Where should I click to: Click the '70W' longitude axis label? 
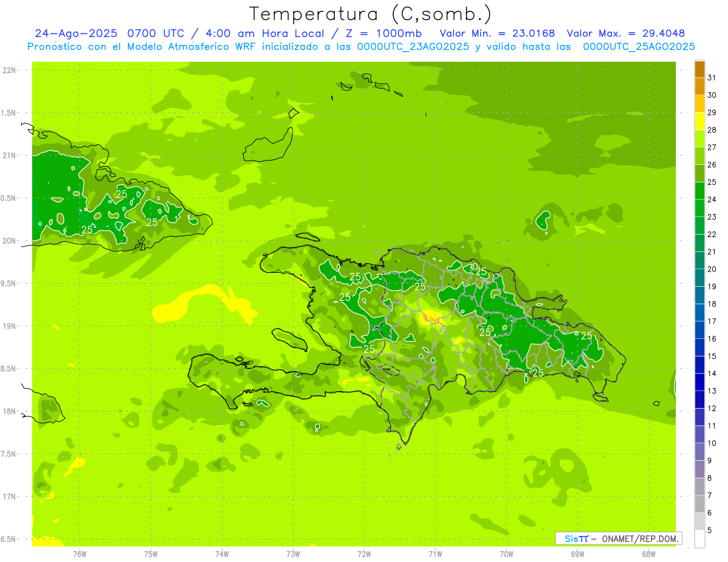click(507, 554)
